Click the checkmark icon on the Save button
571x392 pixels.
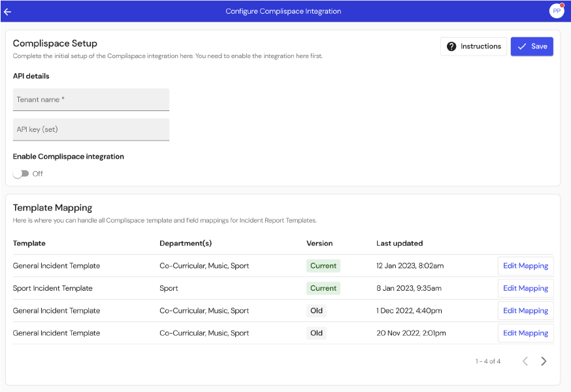(x=521, y=46)
